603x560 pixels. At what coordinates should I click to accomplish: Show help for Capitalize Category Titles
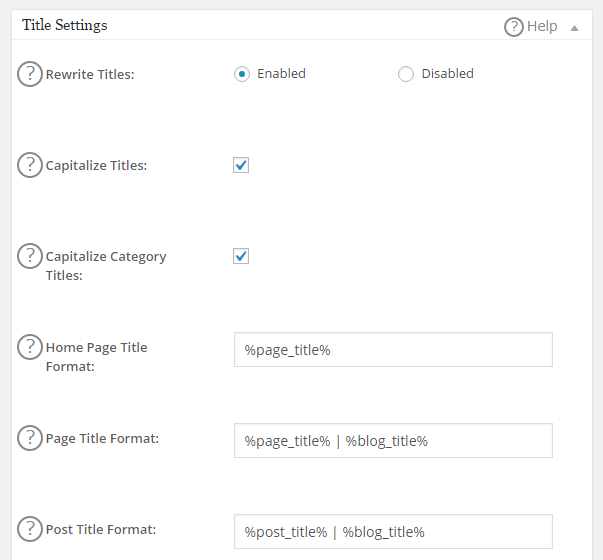[x=30, y=256]
